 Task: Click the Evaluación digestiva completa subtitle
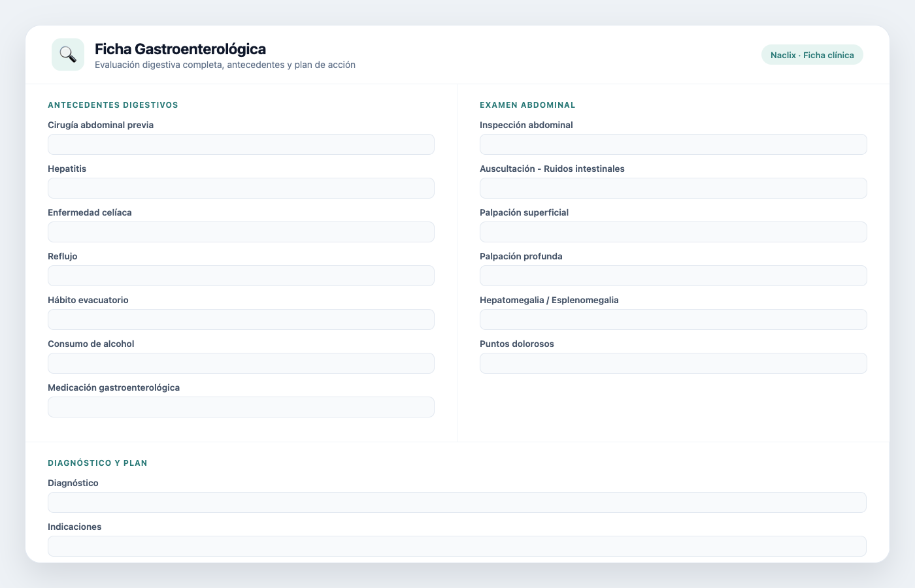pos(225,65)
